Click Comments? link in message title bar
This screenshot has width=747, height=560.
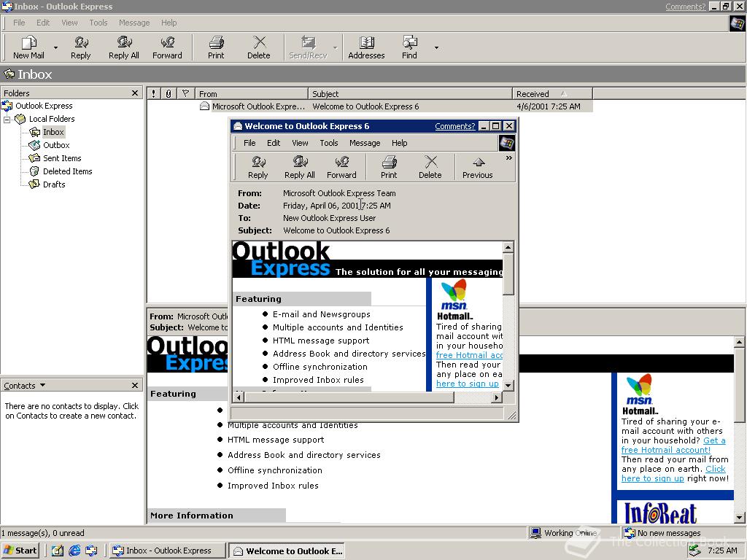click(454, 126)
